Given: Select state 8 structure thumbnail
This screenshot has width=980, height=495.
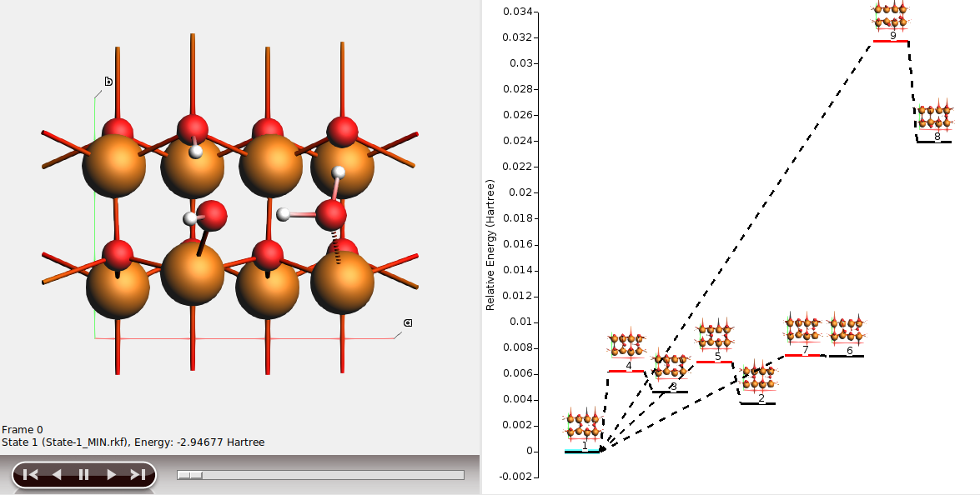Looking at the screenshot, I should [x=935, y=117].
